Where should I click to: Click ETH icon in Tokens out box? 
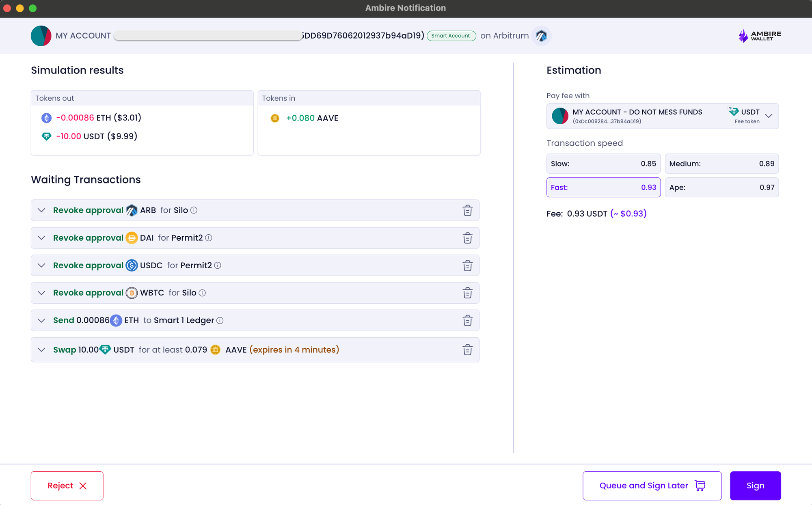tap(47, 118)
